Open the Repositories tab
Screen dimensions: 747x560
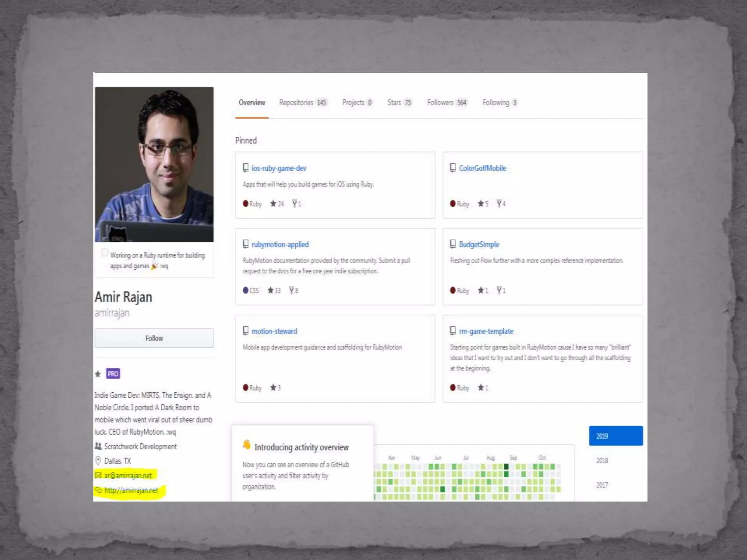(302, 103)
